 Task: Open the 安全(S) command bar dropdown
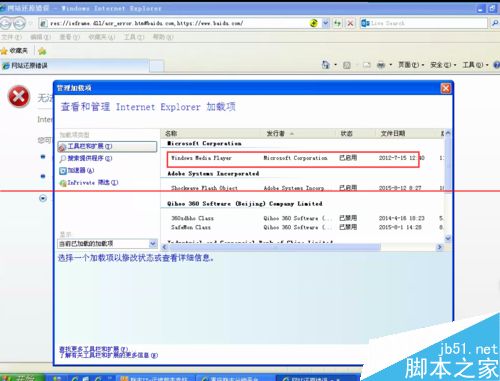443,65
